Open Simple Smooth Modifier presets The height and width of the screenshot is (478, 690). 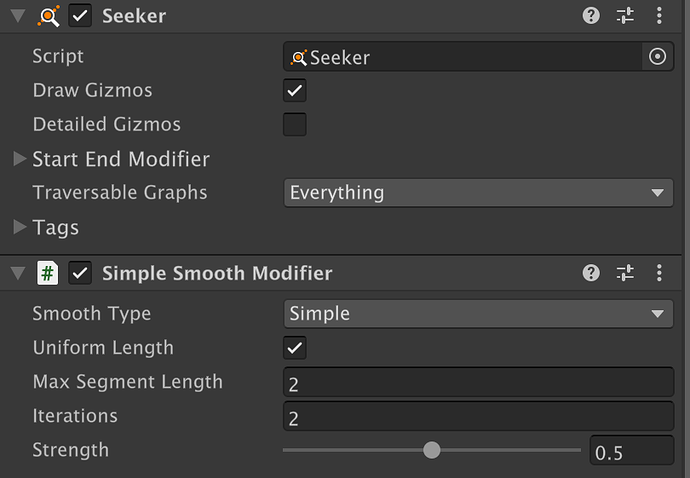(625, 273)
